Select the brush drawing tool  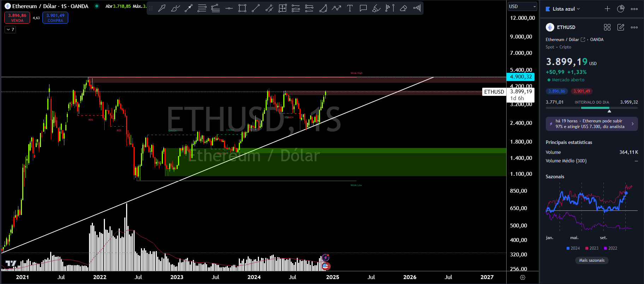pyautogui.click(x=175, y=8)
